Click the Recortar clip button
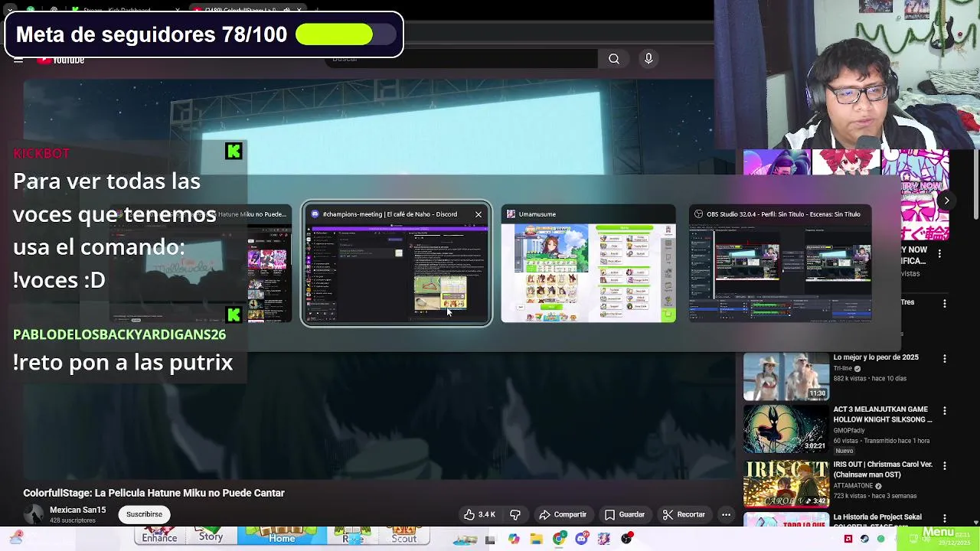Viewport: 980px width, 551px height. 683,514
